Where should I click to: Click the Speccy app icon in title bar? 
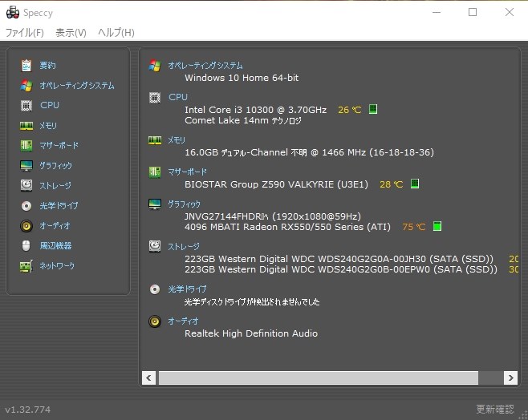[x=13, y=13]
